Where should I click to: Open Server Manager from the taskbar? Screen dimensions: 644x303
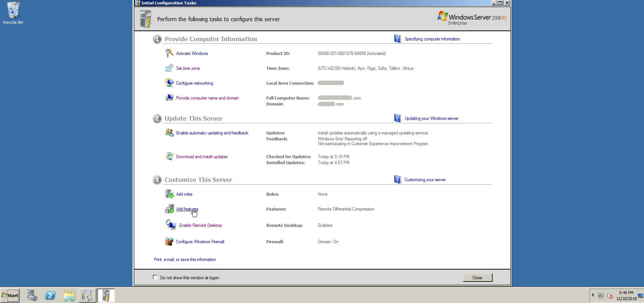point(32,296)
